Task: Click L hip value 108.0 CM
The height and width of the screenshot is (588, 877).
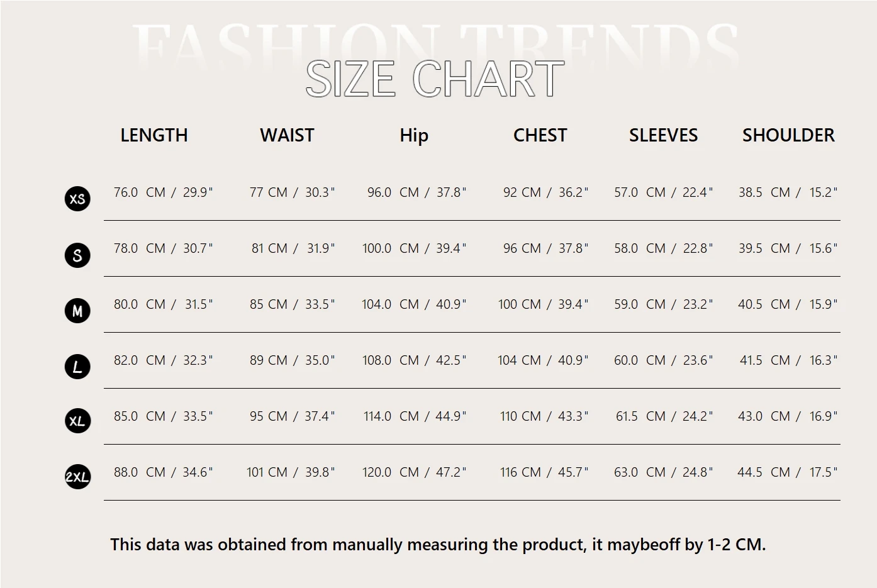Action: [391, 360]
